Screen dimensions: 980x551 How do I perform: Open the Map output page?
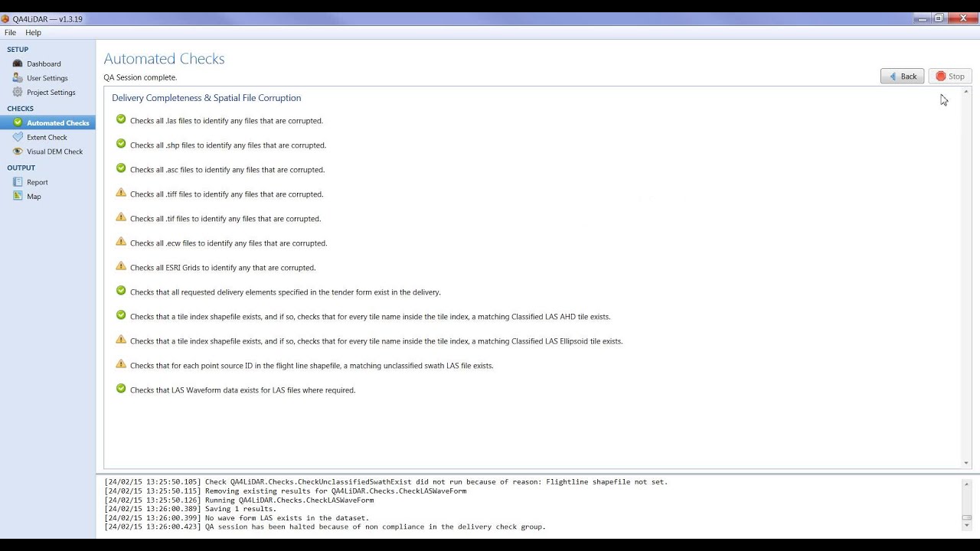tap(34, 197)
